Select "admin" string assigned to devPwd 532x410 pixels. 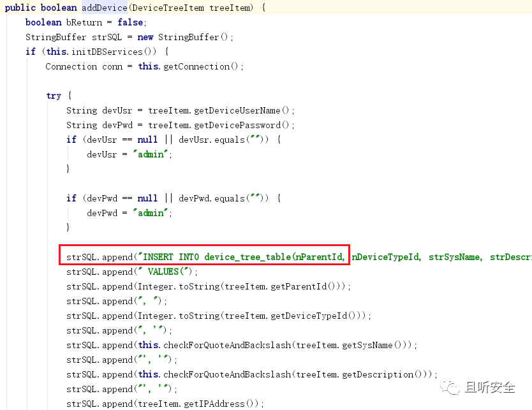(151, 213)
